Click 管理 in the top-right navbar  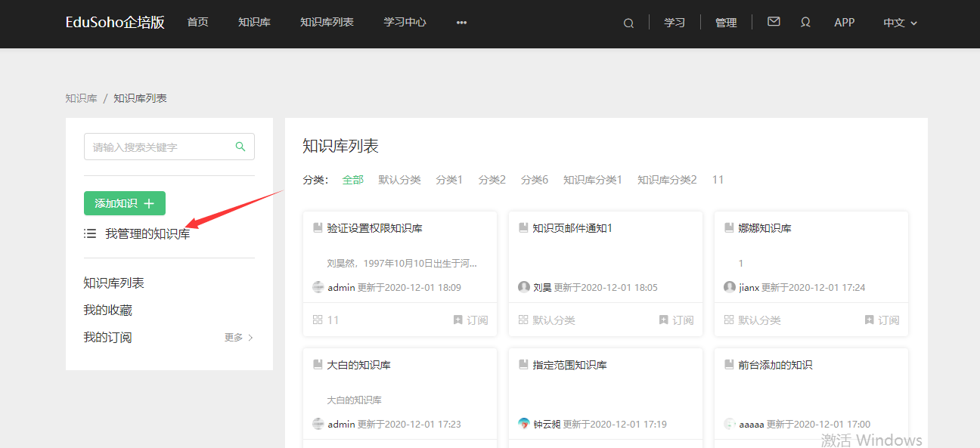726,23
